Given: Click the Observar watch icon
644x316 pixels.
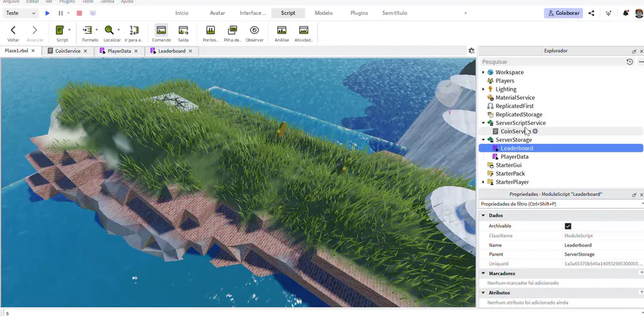Looking at the screenshot, I should 254,30.
